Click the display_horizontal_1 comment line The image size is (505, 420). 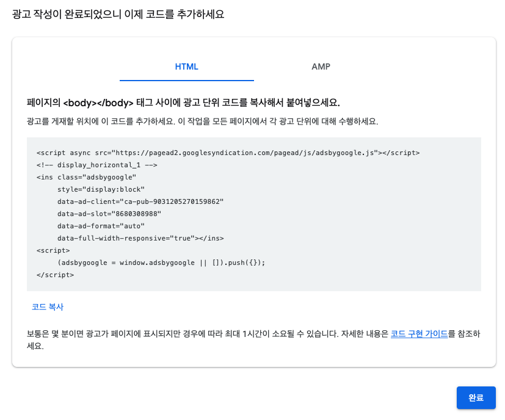click(97, 165)
